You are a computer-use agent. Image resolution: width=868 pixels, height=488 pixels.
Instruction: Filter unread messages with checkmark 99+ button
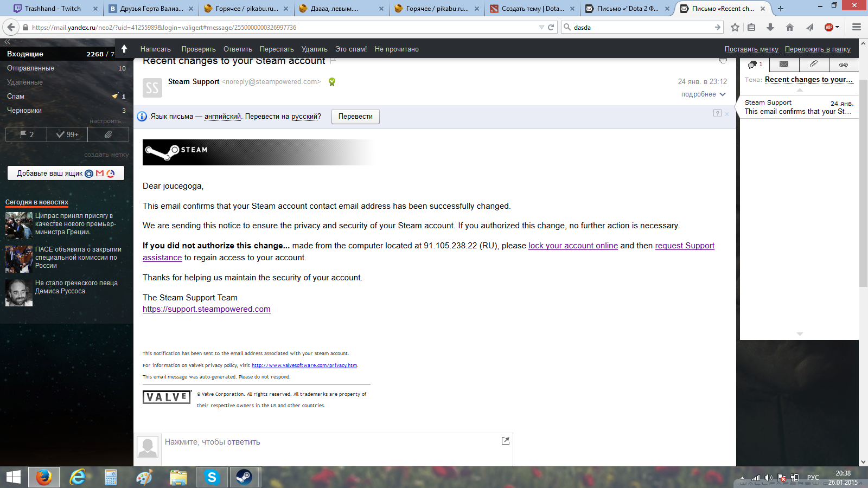click(67, 134)
